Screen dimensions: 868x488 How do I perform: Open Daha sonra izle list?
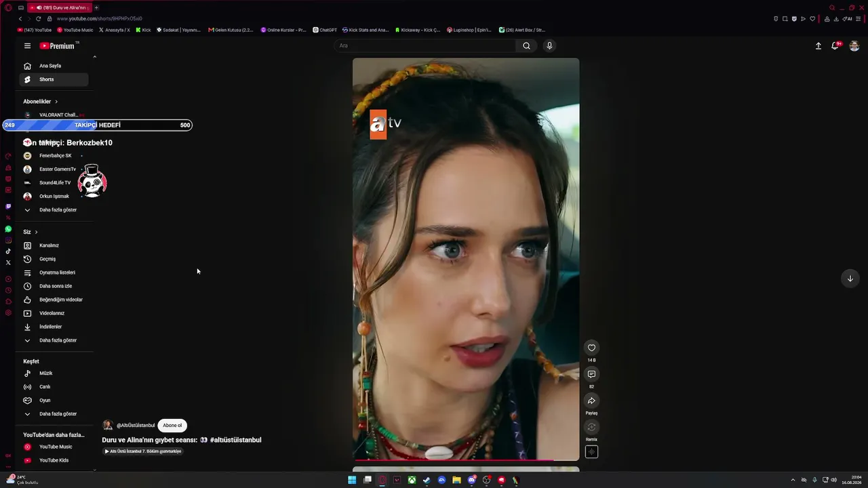[x=54, y=286]
